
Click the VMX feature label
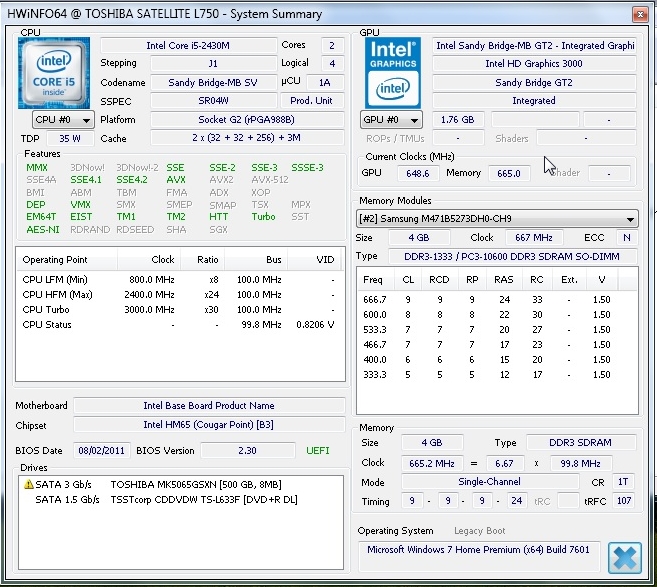coord(80,204)
